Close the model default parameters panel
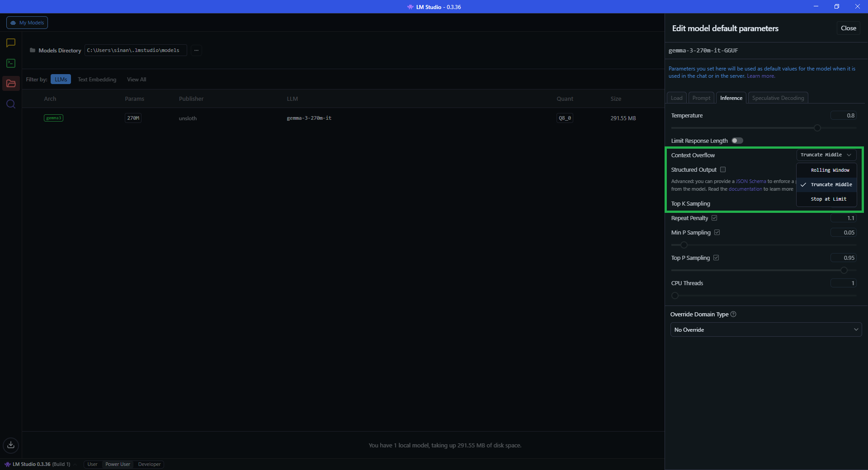Viewport: 868px width, 470px height. 848,28
